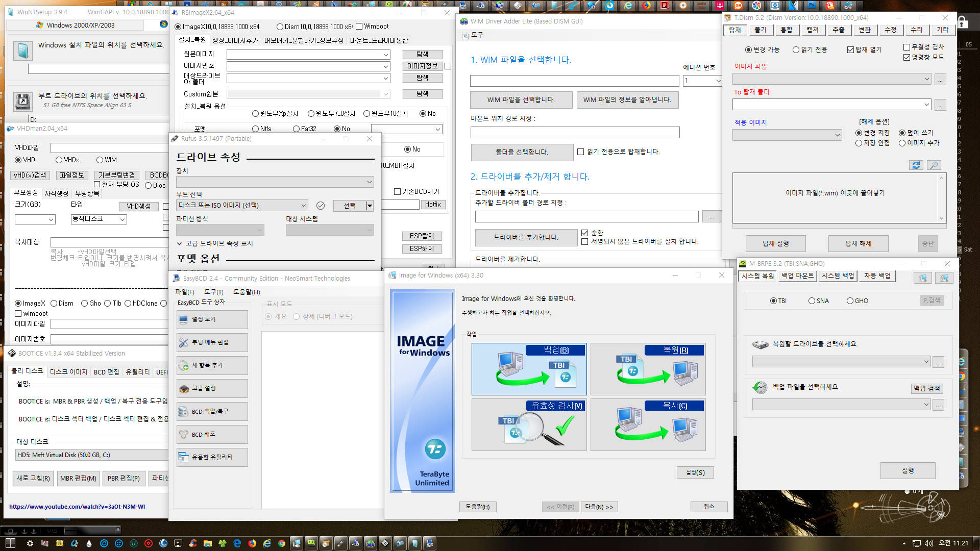Viewport: 980px width, 551px height.
Task: Open the BCD 편집 tab in BOOTICE
Action: (106, 372)
